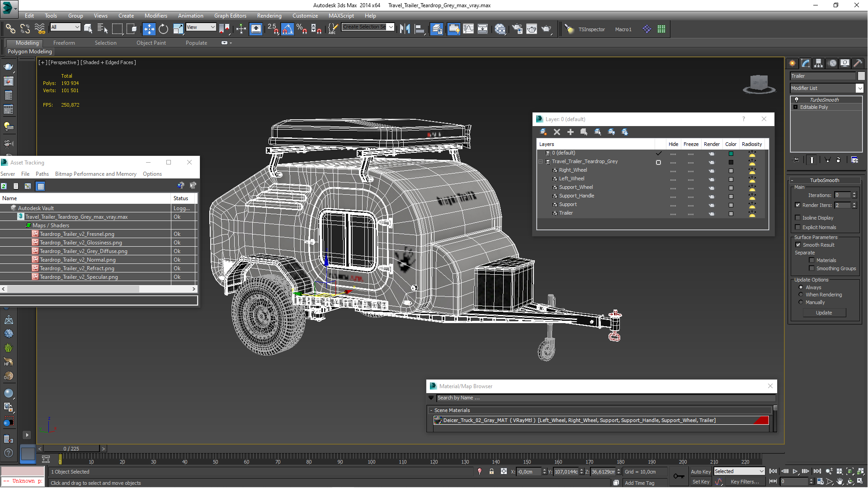Select the Manually update option
Image resolution: width=868 pixels, height=488 pixels.
(801, 302)
